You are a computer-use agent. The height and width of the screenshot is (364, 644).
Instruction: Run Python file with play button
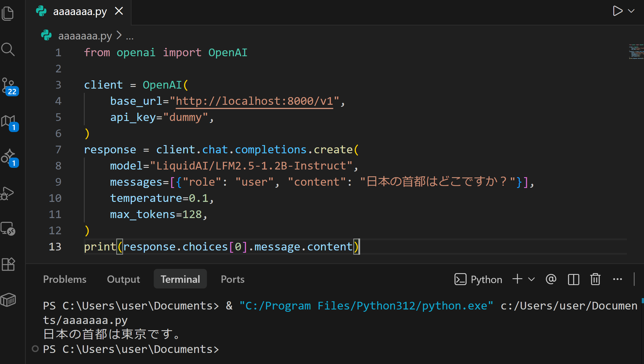click(617, 11)
